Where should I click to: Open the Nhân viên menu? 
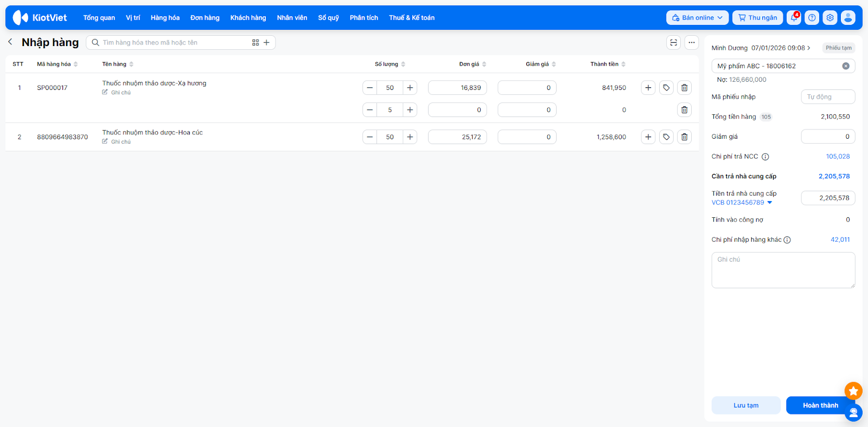[x=292, y=17]
